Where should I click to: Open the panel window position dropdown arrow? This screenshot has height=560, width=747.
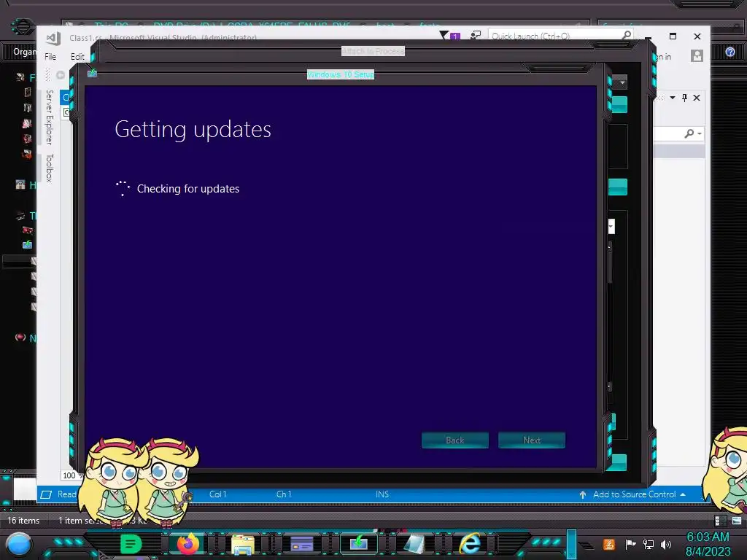click(672, 98)
